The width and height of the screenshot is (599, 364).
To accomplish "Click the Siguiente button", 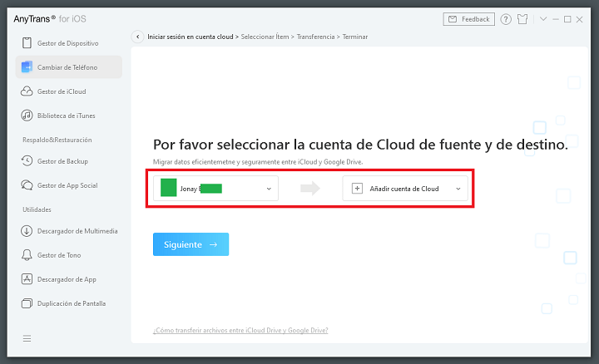I will (191, 244).
